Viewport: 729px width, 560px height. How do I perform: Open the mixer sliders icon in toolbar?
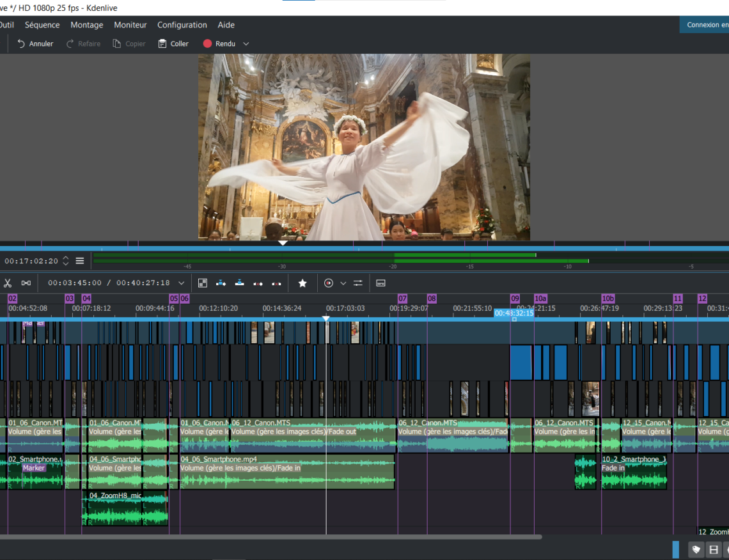(358, 283)
